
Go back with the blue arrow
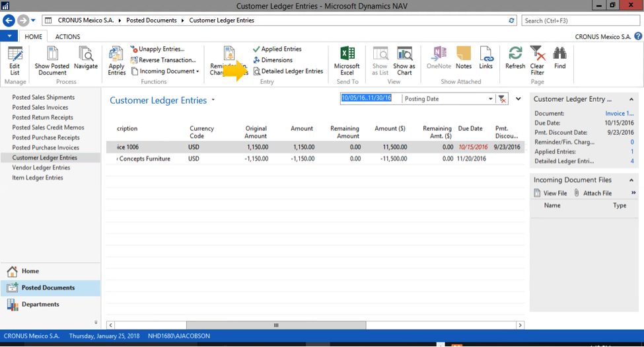[x=9, y=20]
